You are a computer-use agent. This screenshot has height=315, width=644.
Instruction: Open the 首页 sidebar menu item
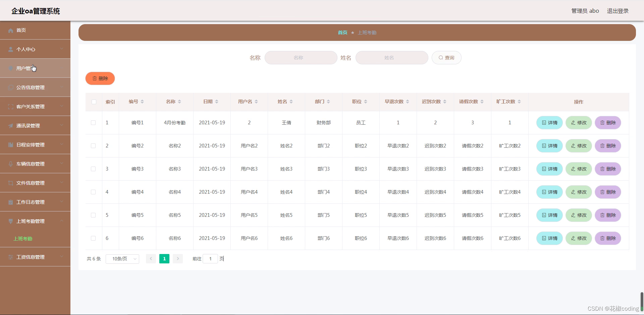(x=35, y=30)
